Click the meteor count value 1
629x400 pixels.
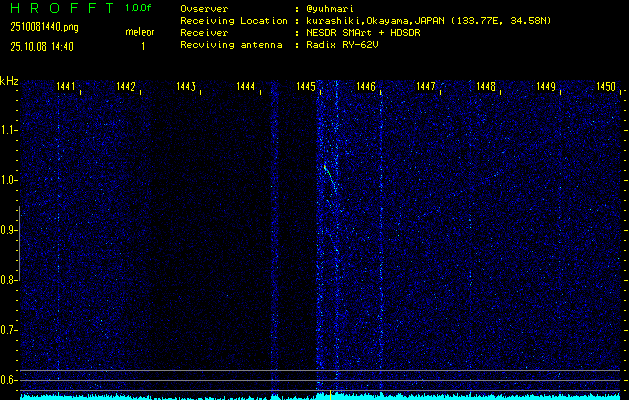tap(143, 47)
